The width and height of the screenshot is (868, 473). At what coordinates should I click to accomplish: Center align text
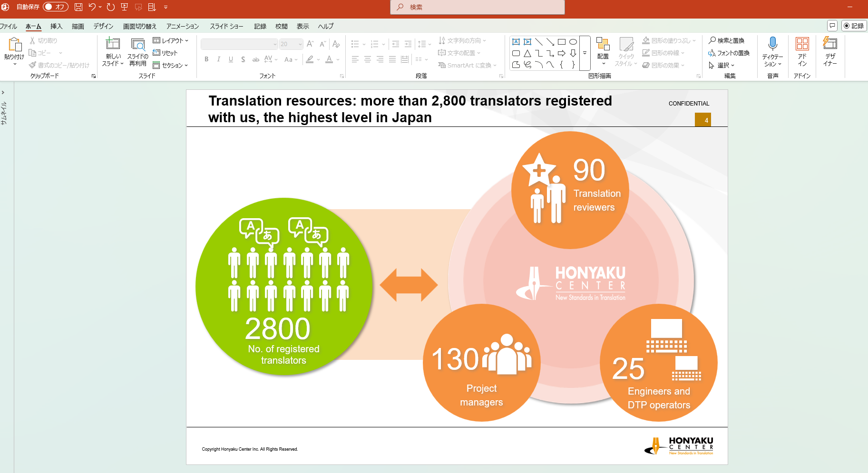[x=368, y=59]
